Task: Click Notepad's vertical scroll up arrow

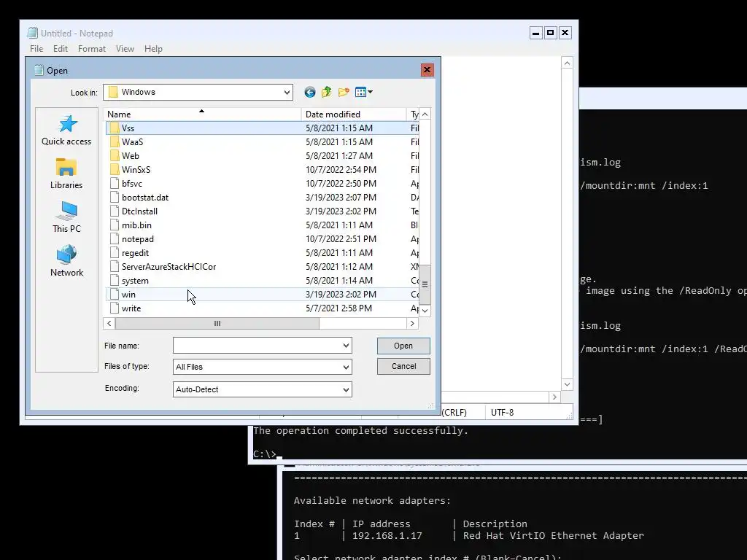Action: pyautogui.click(x=567, y=63)
